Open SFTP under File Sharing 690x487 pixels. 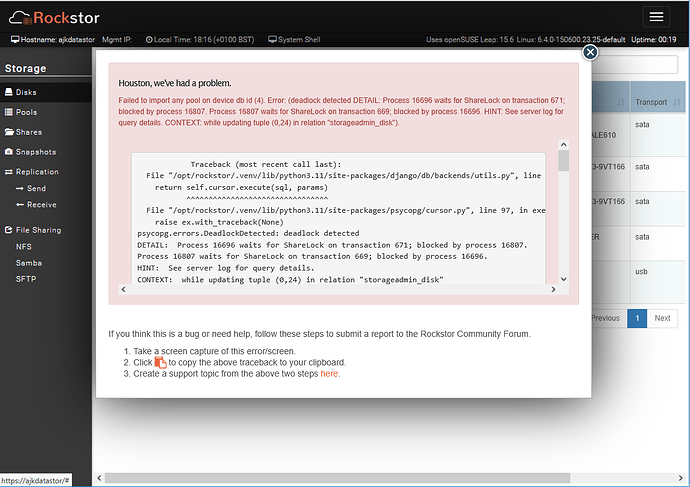26,279
